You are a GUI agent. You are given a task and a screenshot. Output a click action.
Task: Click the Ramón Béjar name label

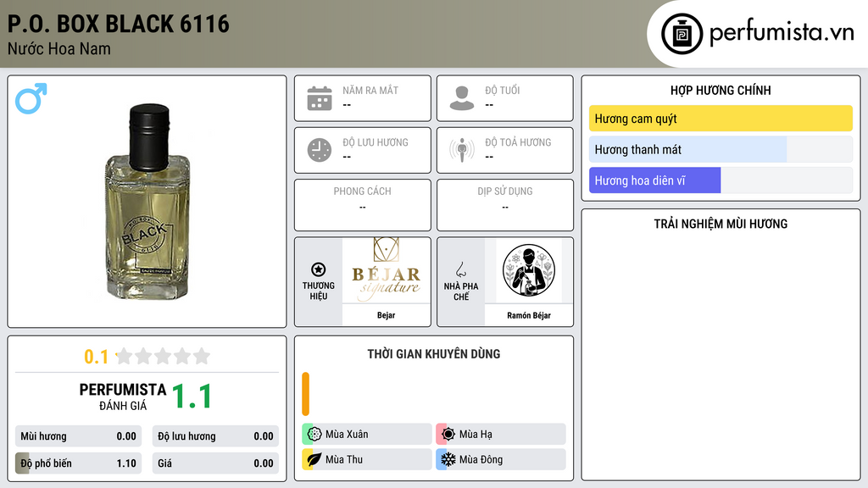[529, 315]
